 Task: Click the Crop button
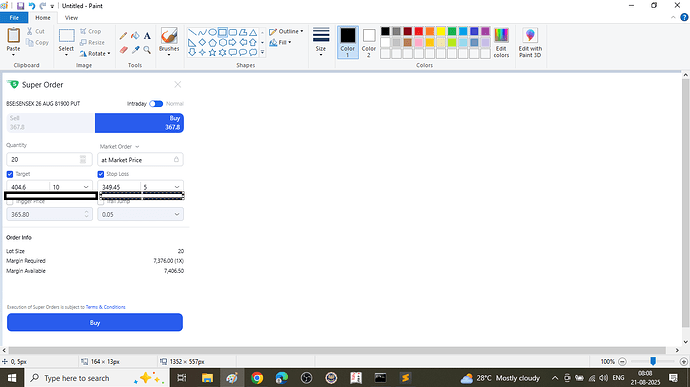(91, 31)
